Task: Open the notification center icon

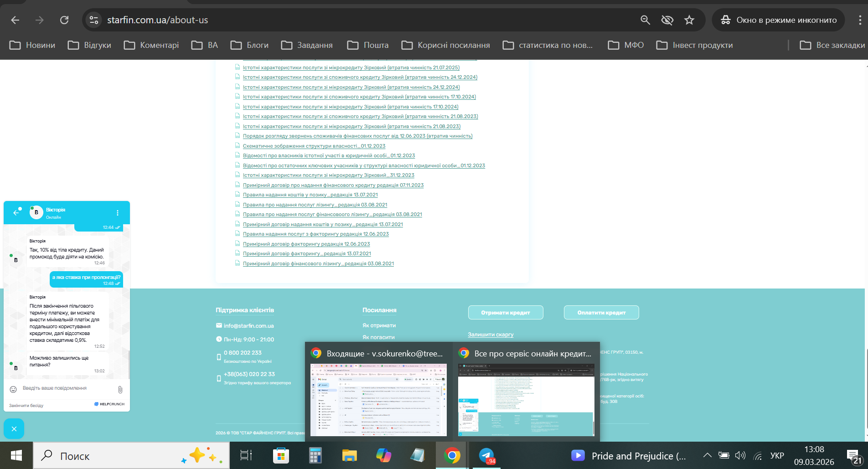Action: 853,456
